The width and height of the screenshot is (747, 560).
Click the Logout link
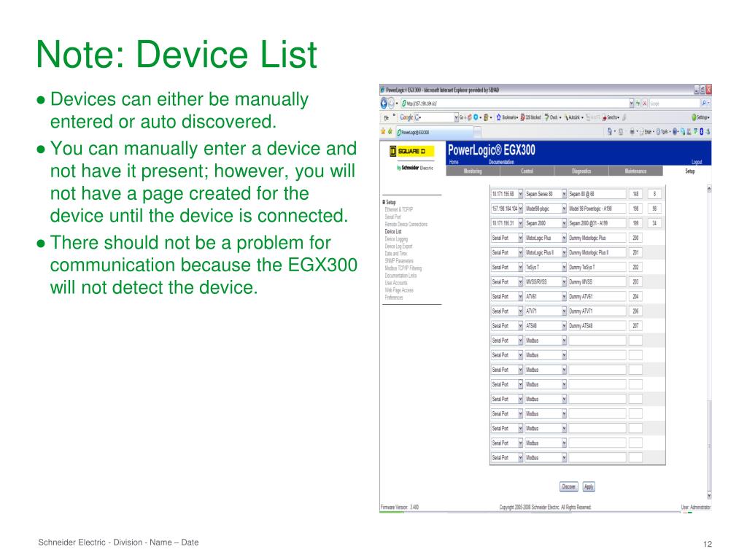[x=697, y=162]
